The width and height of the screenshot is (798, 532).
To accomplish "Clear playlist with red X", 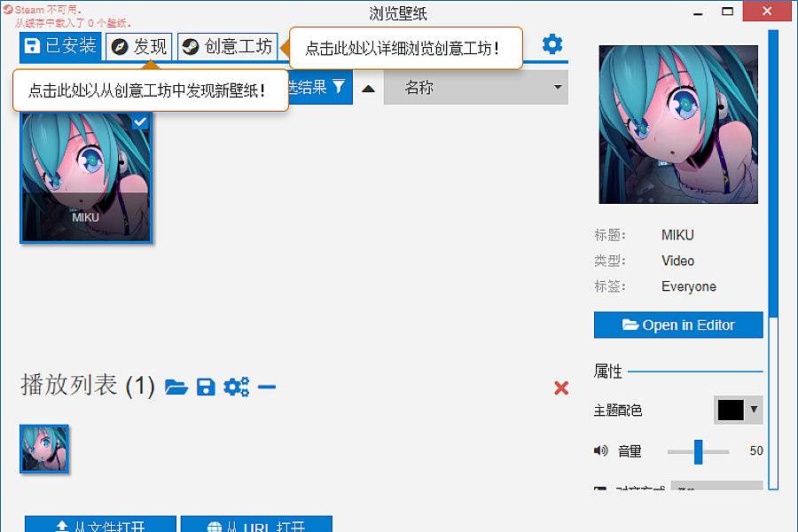I will tap(561, 388).
